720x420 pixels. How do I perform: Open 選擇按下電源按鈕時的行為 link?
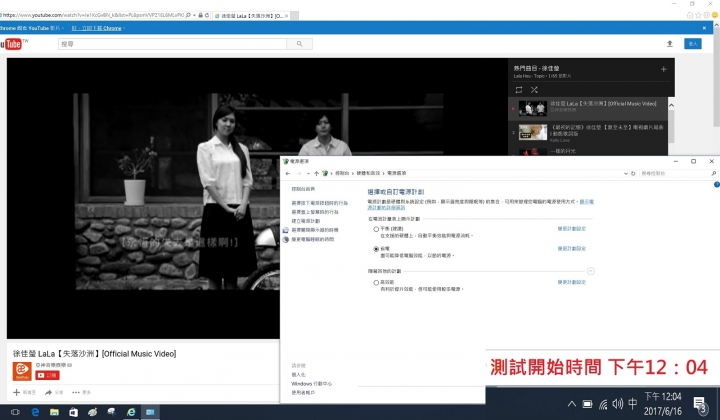point(320,203)
